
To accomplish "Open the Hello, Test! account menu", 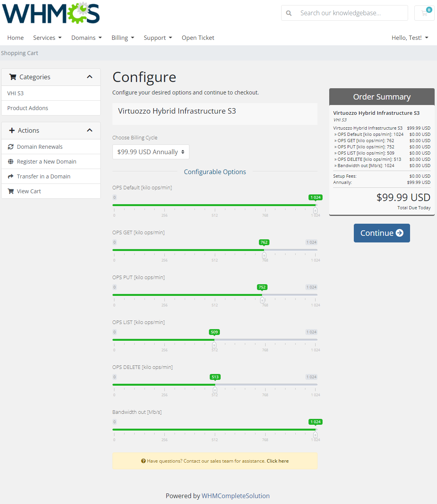I will [410, 38].
